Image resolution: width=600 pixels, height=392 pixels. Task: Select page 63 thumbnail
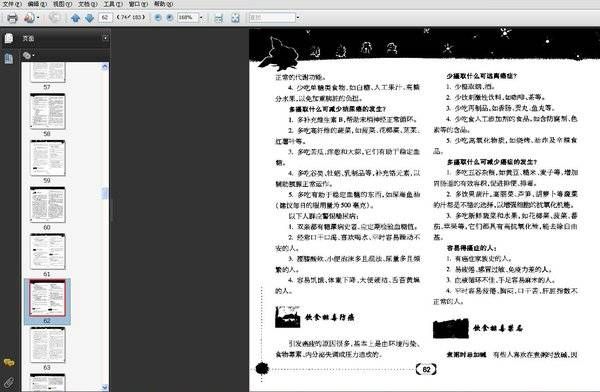click(48, 345)
